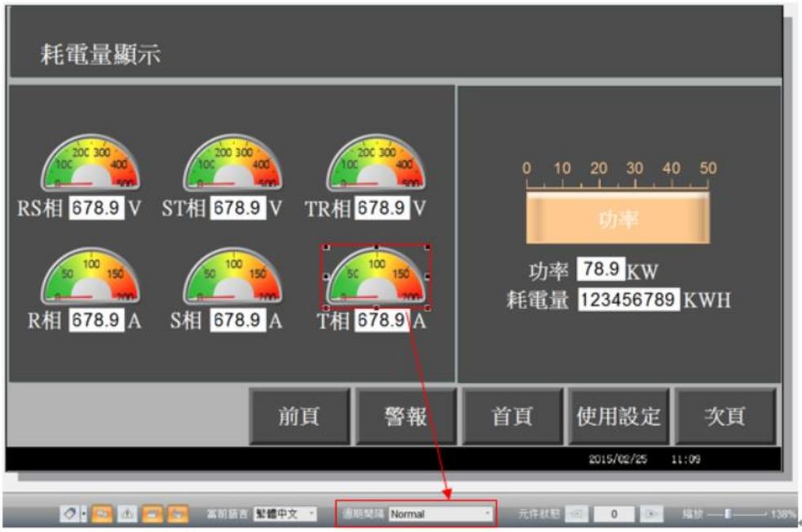Click the eraser-style tool icon in the bottom toolbar
This screenshot has width=802, height=532.
70,513
